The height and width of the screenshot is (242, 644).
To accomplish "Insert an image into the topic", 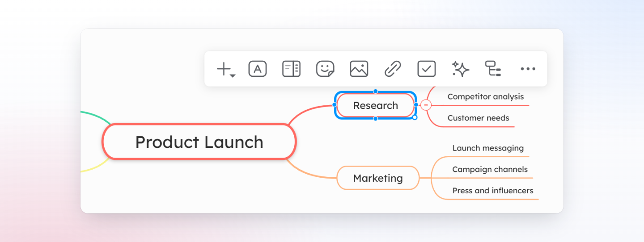I will pyautogui.click(x=359, y=69).
